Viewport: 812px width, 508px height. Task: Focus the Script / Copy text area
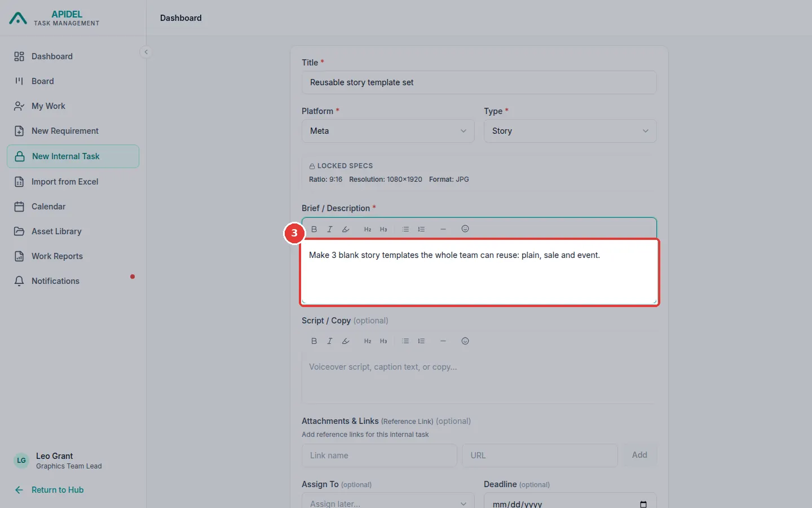pos(479,378)
